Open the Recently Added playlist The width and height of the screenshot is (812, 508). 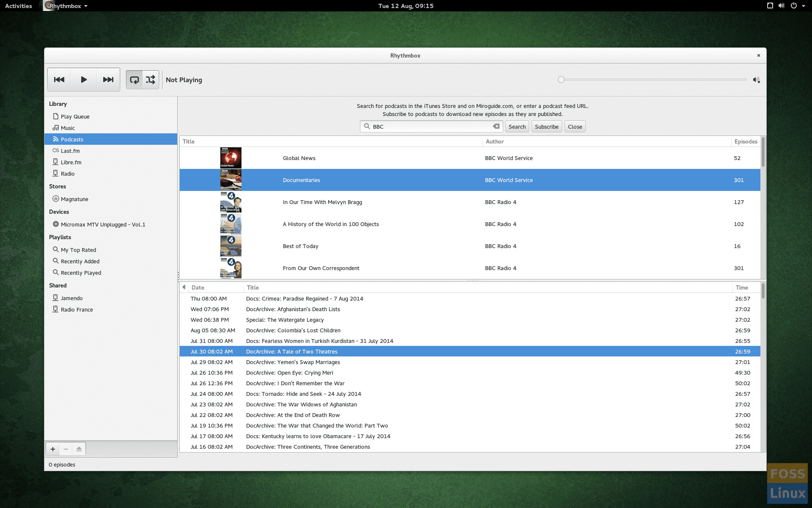111,261
